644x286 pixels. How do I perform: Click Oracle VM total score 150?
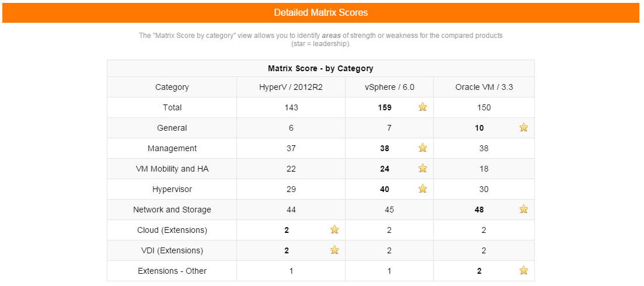click(x=484, y=107)
